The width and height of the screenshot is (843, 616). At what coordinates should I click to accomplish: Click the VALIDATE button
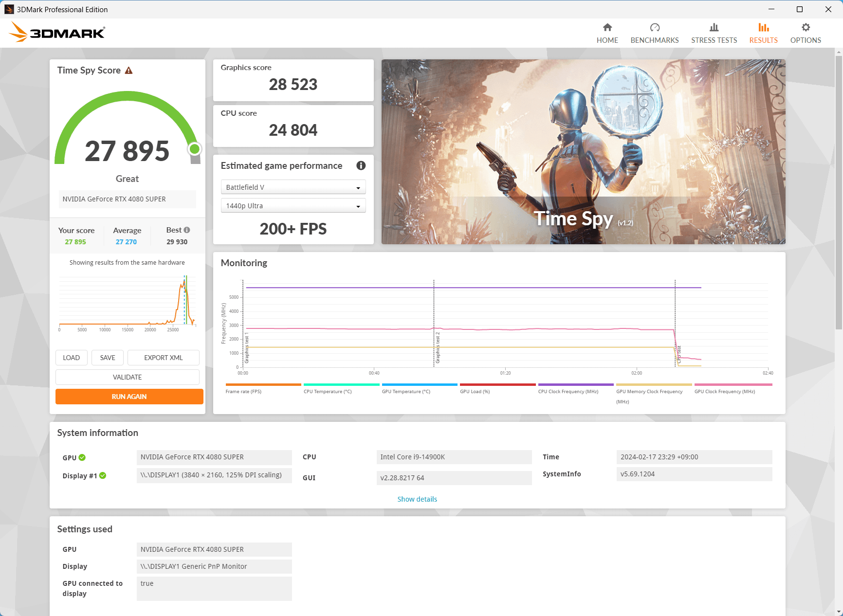pyautogui.click(x=128, y=377)
